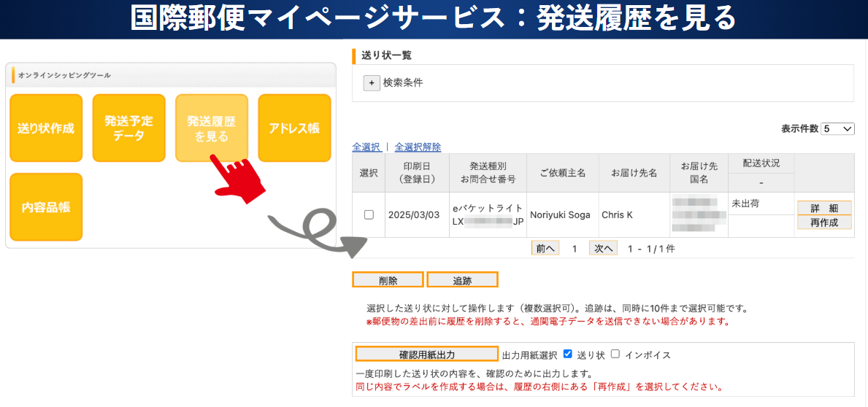Toggle the 送り状 output checkbox
The height and width of the screenshot is (407, 868).
coord(568,354)
